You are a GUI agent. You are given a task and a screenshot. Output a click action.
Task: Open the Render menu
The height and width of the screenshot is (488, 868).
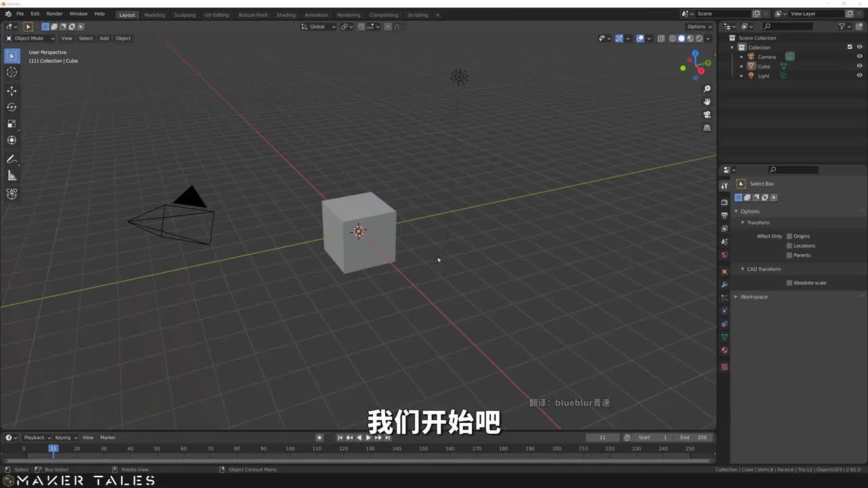tap(54, 14)
